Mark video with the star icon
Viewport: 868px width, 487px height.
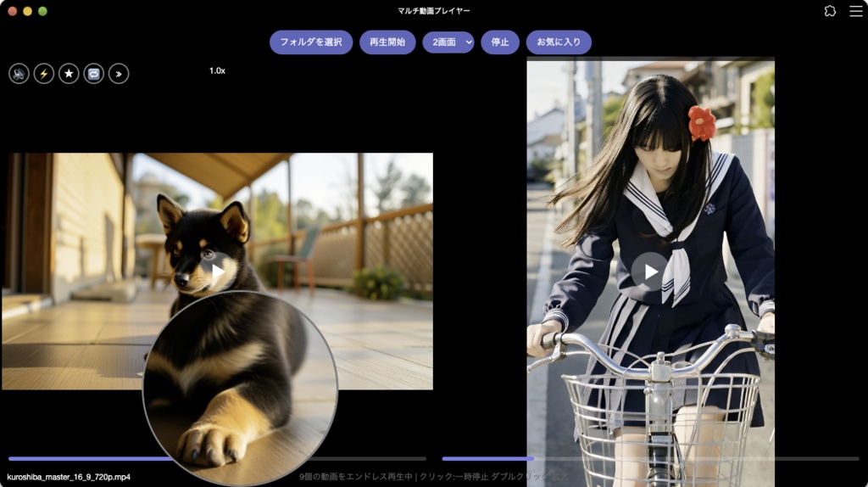point(69,74)
